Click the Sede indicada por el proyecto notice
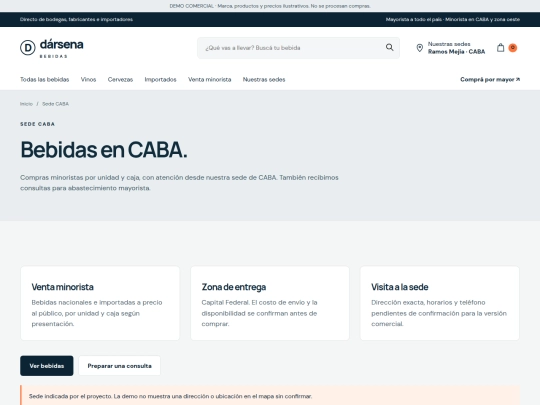Image resolution: width=540 pixels, height=405 pixels. click(x=270, y=396)
